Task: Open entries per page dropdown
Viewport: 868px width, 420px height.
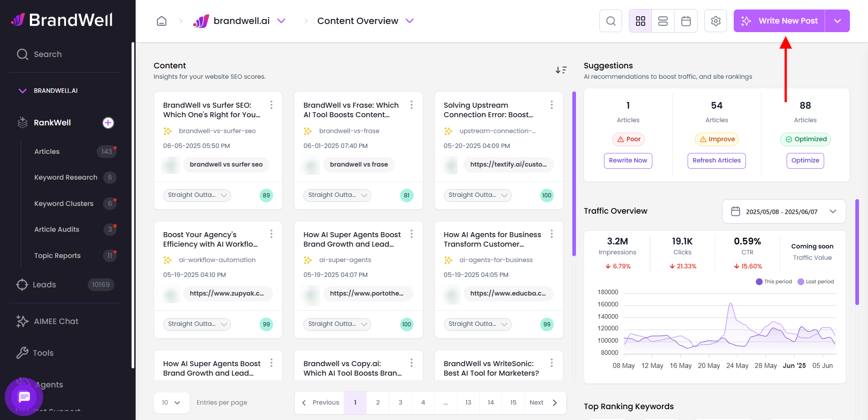Action: [172, 402]
